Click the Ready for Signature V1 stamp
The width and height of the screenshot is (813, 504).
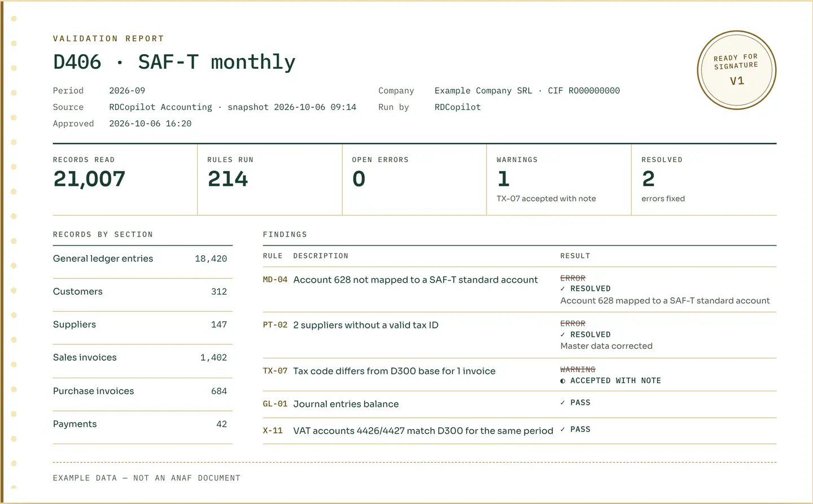(x=737, y=70)
